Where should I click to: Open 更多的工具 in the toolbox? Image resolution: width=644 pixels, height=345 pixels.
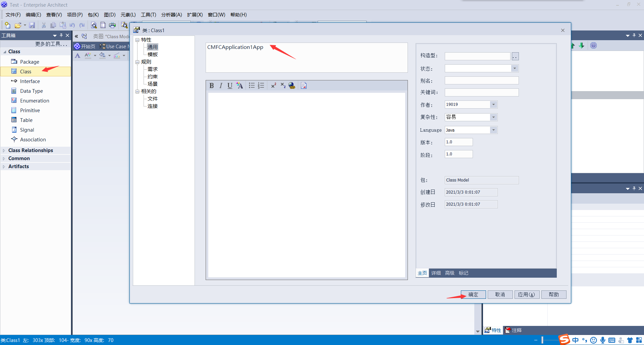click(51, 44)
